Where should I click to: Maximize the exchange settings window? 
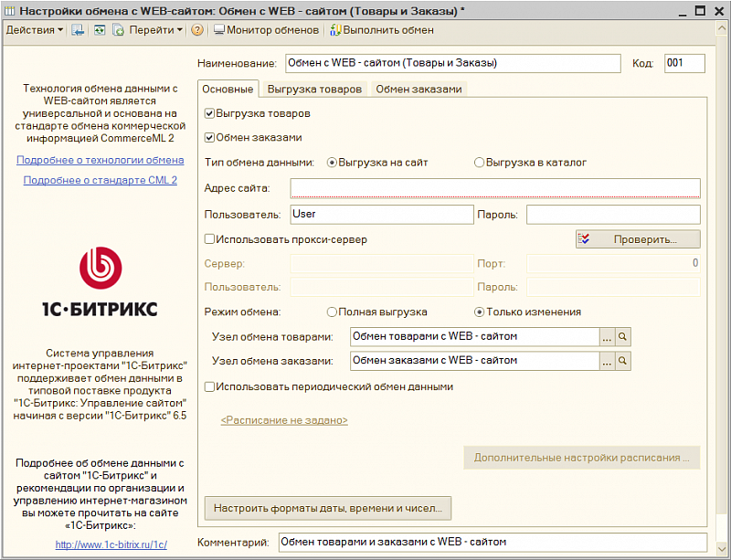700,11
